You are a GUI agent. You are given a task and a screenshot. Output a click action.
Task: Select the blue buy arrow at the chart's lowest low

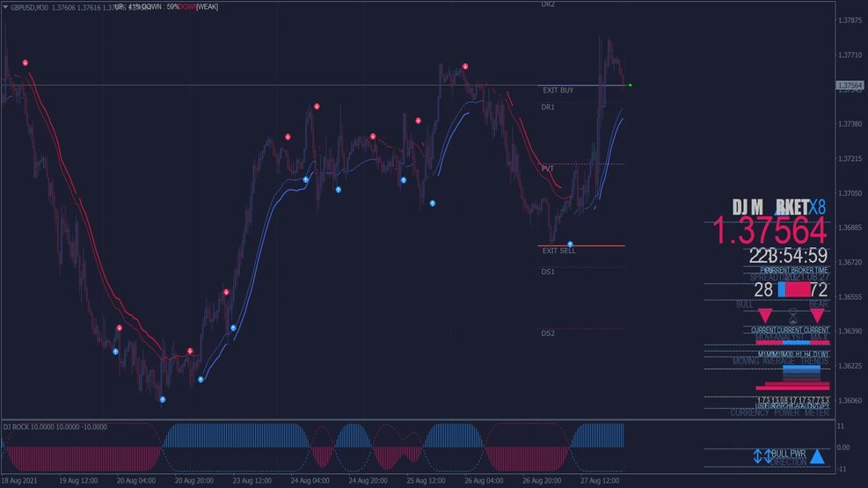point(162,399)
